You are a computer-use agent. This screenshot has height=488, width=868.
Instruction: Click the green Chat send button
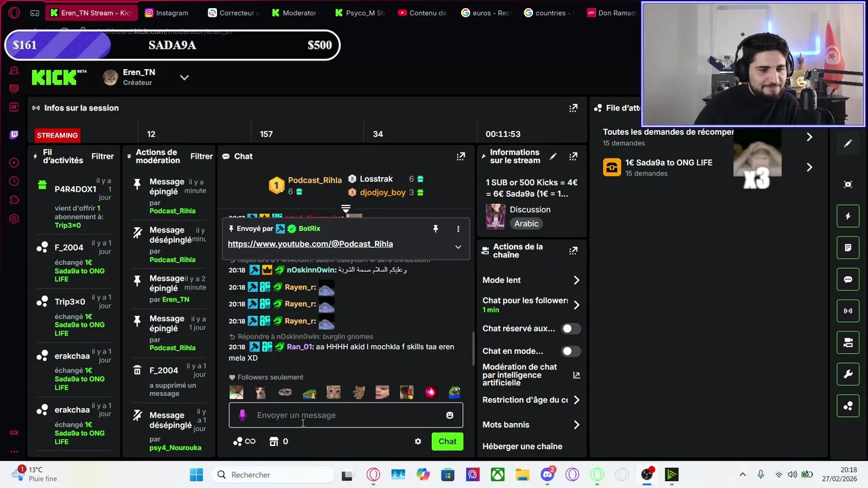point(448,441)
